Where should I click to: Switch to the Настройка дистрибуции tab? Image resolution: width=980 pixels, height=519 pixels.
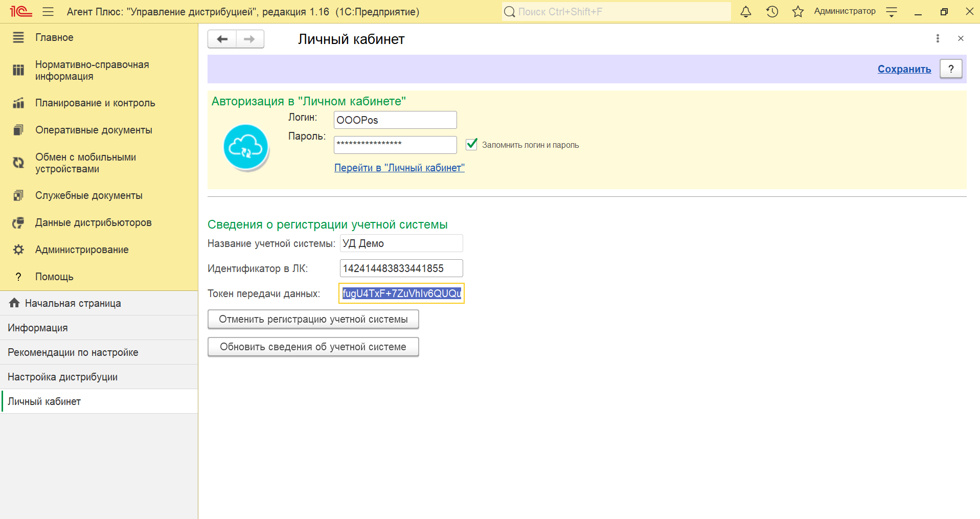pyautogui.click(x=62, y=377)
